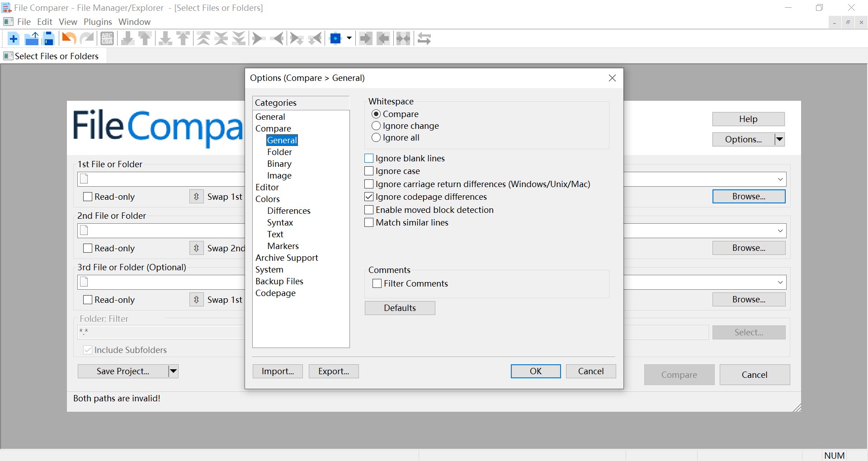The width and height of the screenshot is (868, 461).
Task: Click the plain left-pointing arrowhead toolbar icon
Action: [x=278, y=39]
